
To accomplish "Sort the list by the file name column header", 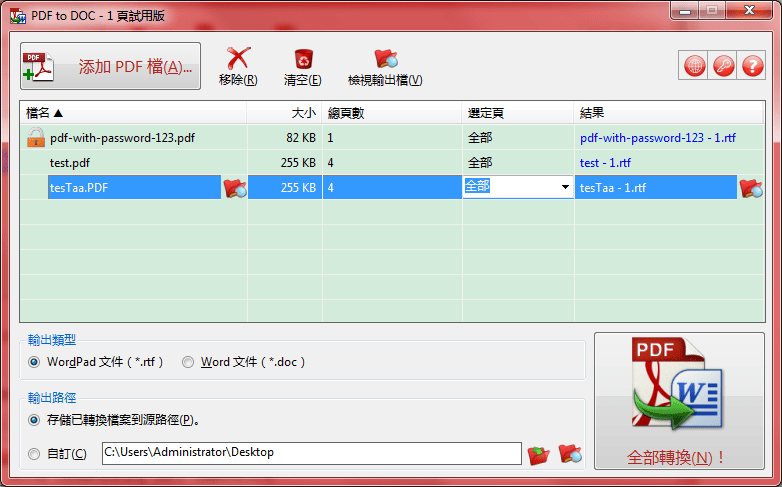I will [x=133, y=113].
